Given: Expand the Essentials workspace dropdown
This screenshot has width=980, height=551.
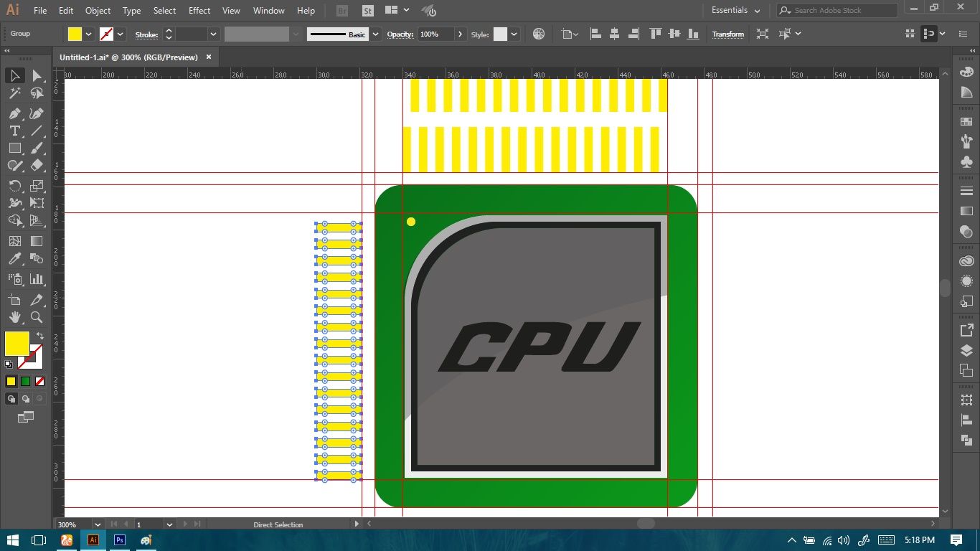Looking at the screenshot, I should point(736,11).
